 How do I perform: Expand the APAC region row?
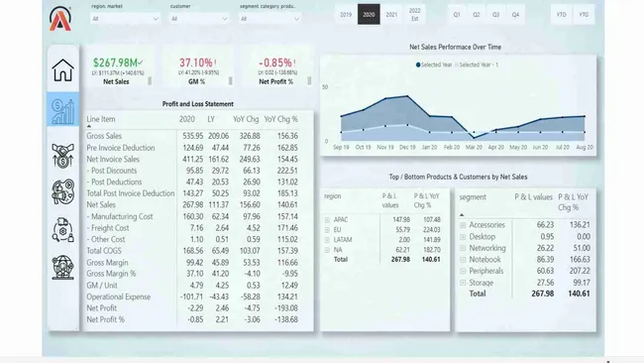[x=327, y=220]
